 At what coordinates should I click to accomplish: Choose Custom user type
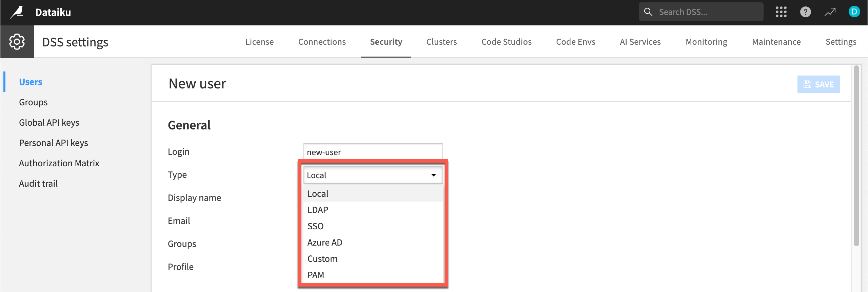tap(373, 258)
